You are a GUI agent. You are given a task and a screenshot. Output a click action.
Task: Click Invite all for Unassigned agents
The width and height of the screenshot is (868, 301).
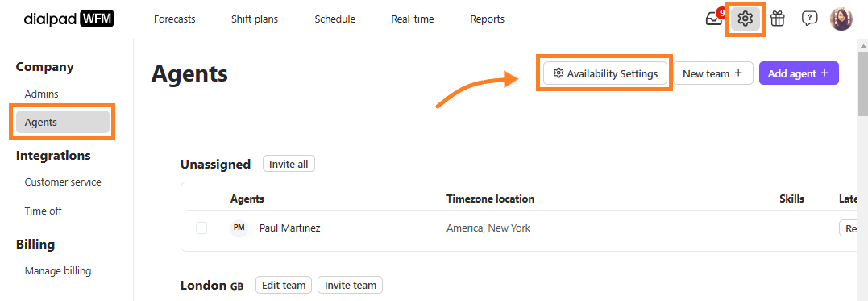coord(289,164)
